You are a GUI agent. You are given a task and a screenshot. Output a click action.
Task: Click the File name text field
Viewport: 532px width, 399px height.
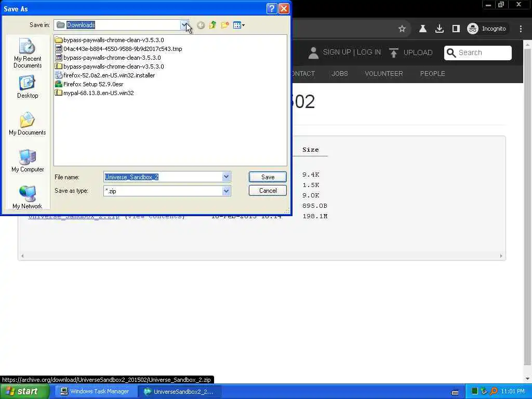pos(163,177)
